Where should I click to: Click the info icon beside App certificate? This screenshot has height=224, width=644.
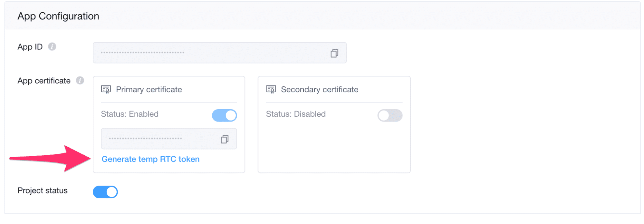pos(80,81)
